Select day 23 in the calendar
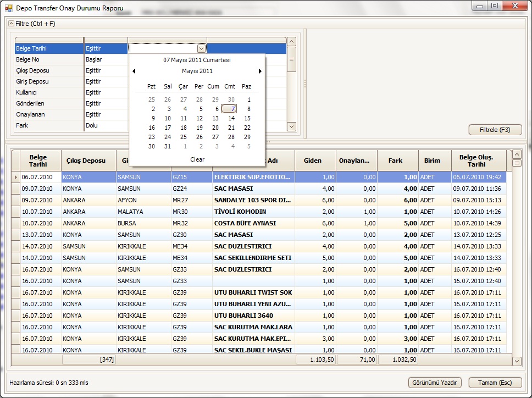The width and height of the screenshot is (532, 398). pos(152,137)
